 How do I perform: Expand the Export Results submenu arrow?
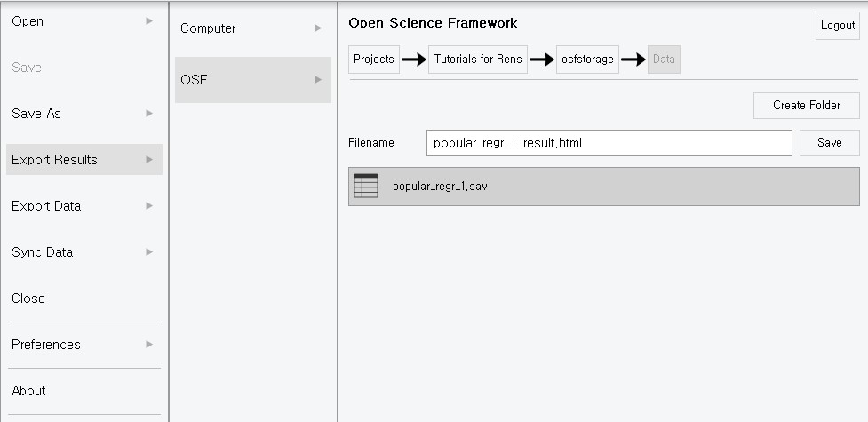[149, 159]
